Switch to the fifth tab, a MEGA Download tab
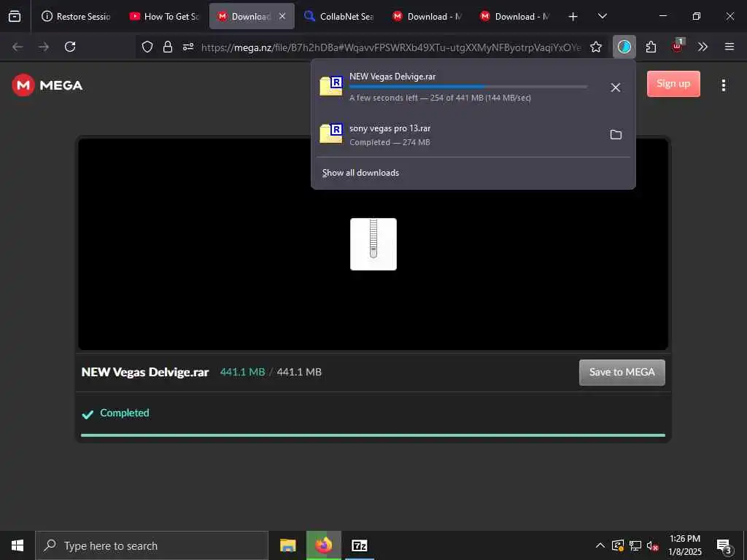Image resolution: width=747 pixels, height=560 pixels. point(427,16)
